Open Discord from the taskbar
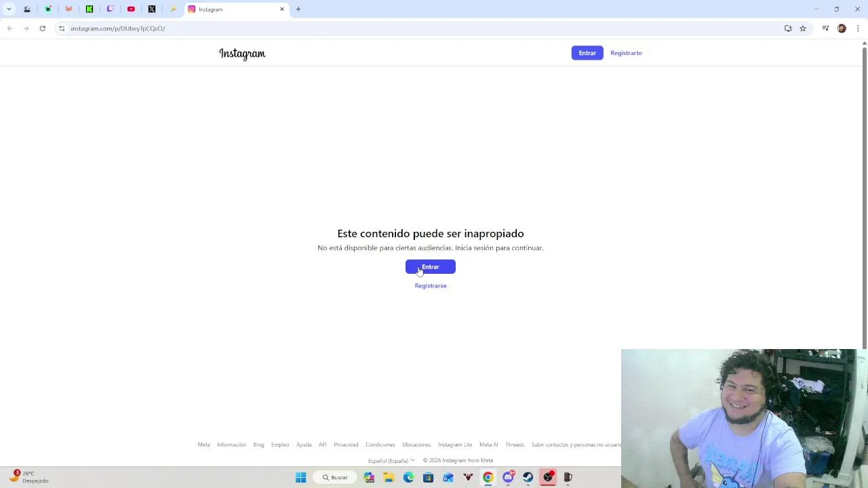This screenshot has width=868, height=488. coord(509,477)
